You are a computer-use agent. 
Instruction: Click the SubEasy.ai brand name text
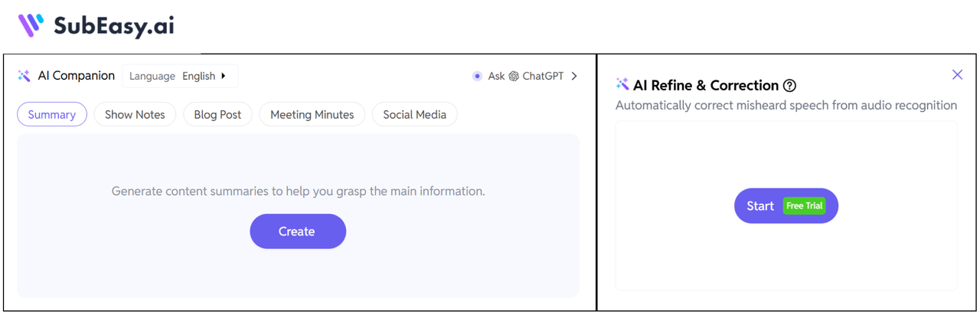point(113,26)
